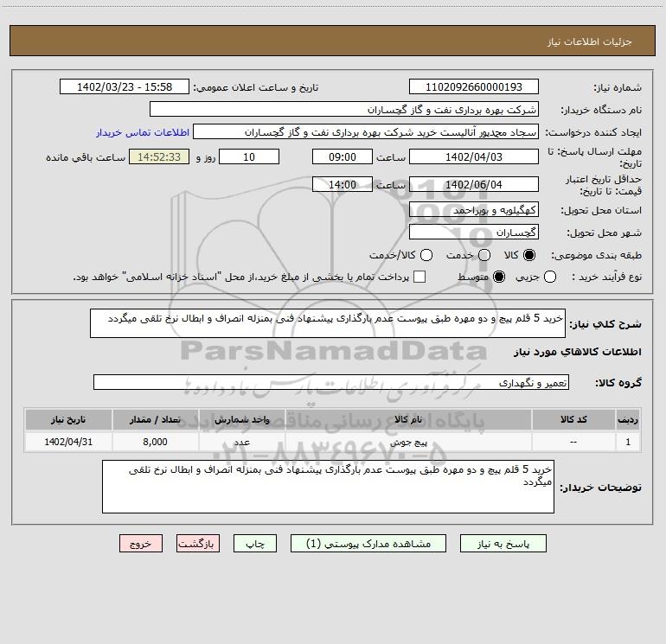Click the quantity cell 8,000
666x644 pixels.
[155, 442]
